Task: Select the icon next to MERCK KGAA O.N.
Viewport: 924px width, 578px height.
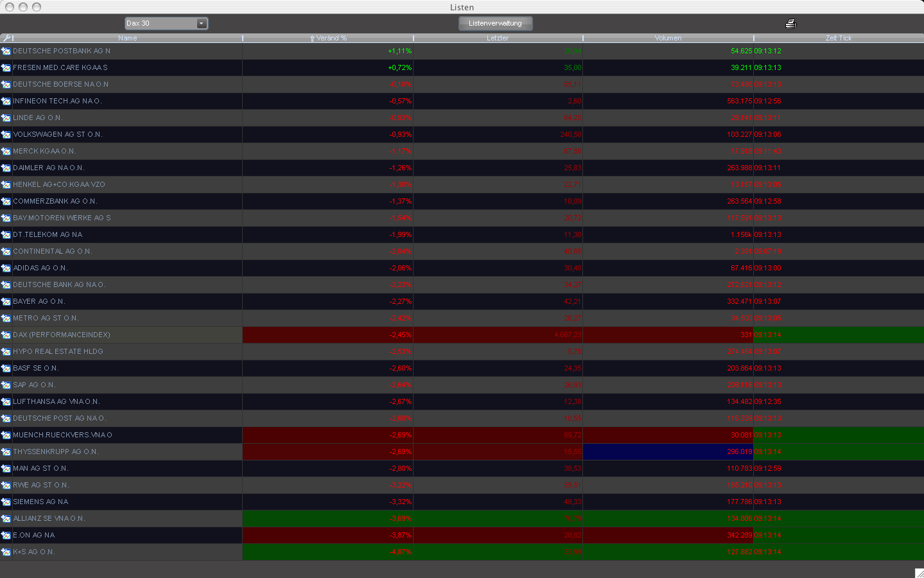Action: click(6, 151)
